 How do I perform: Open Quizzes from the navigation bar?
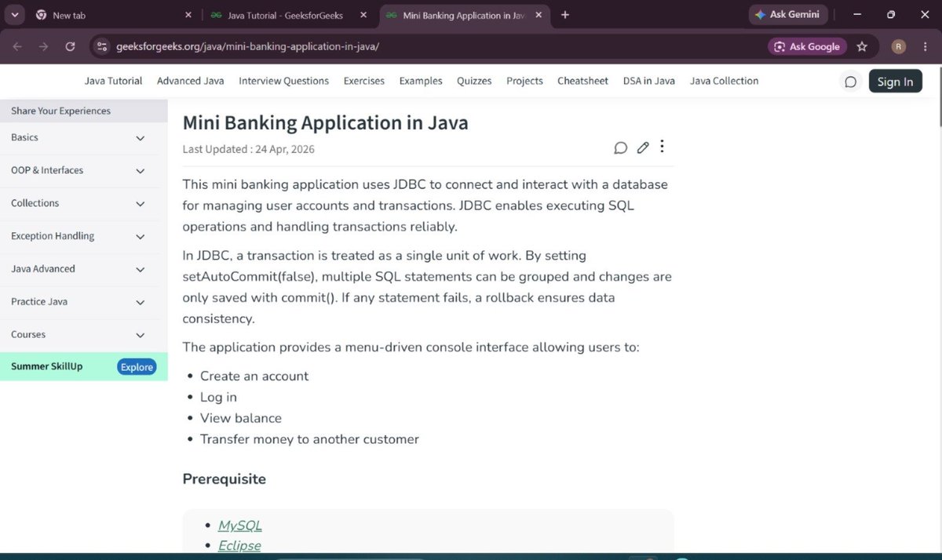click(x=474, y=81)
